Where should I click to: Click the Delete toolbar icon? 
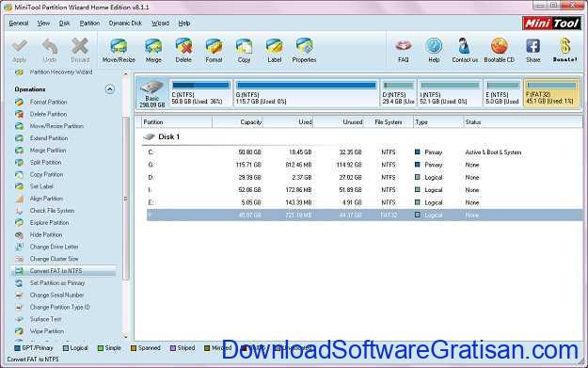pos(183,51)
